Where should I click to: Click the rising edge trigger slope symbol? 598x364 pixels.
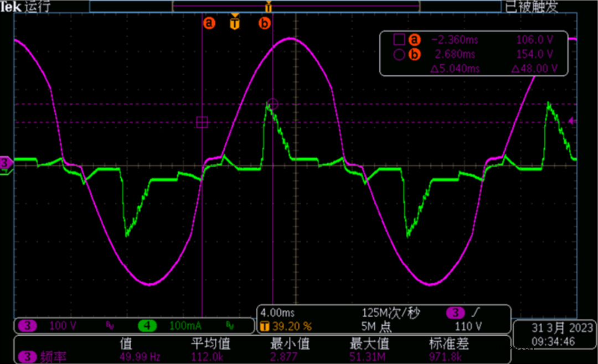(475, 313)
